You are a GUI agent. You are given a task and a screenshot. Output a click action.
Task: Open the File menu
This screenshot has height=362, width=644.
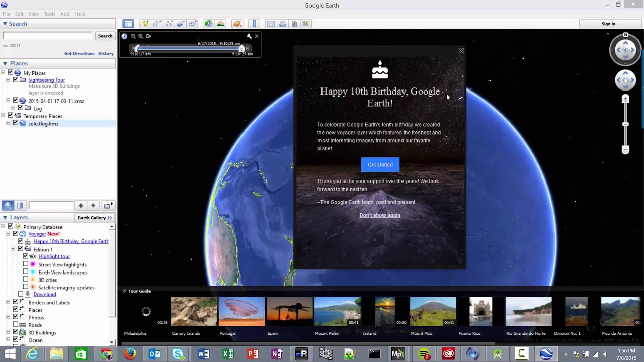point(6,14)
